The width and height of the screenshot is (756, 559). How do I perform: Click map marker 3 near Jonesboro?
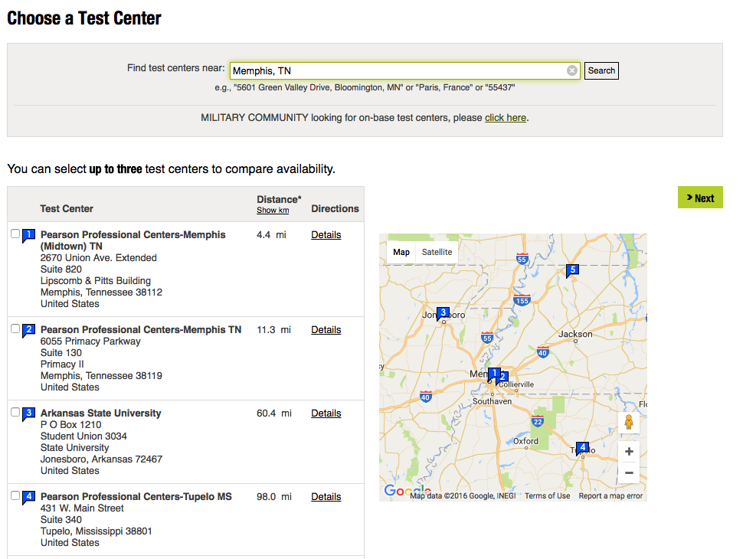tap(442, 312)
